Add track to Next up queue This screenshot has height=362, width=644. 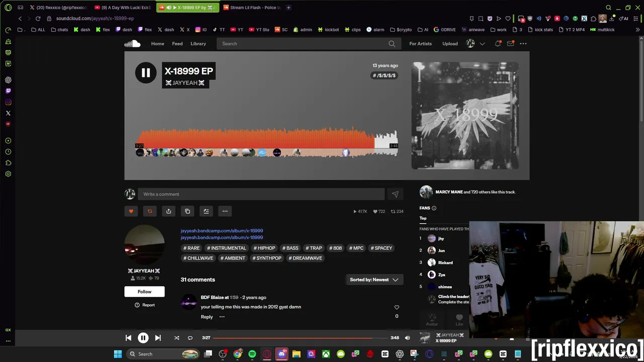click(206, 211)
